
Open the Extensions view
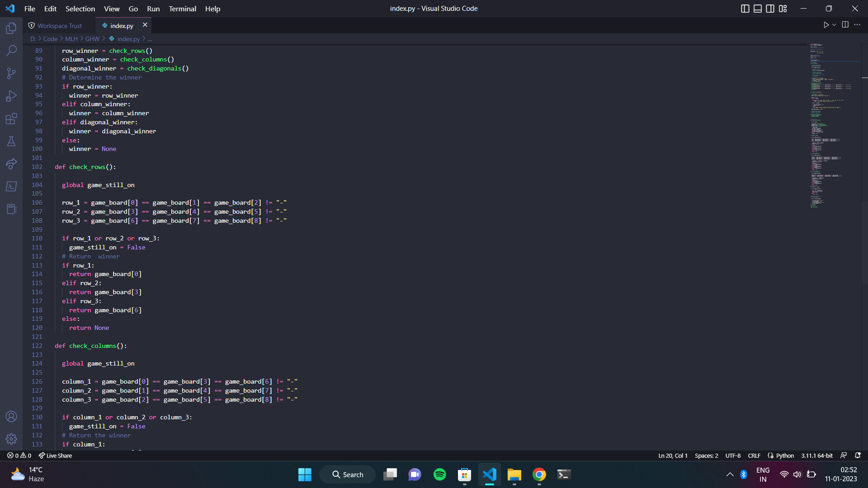(x=11, y=119)
